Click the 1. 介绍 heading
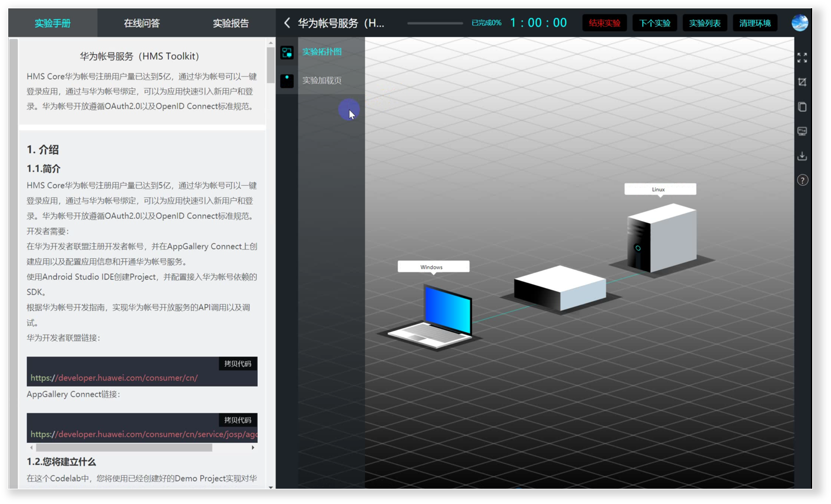 [x=43, y=149]
